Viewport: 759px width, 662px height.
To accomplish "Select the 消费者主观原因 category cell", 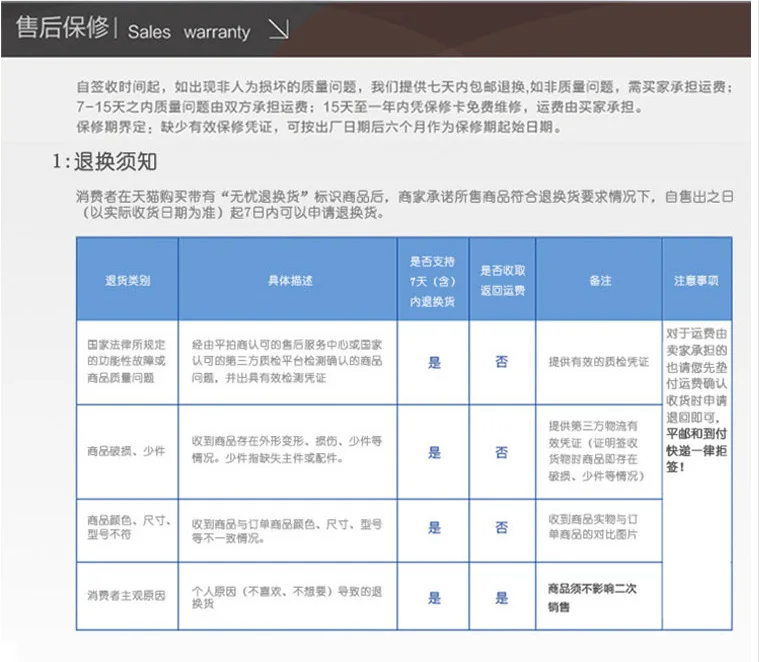I will pyautogui.click(x=127, y=596).
